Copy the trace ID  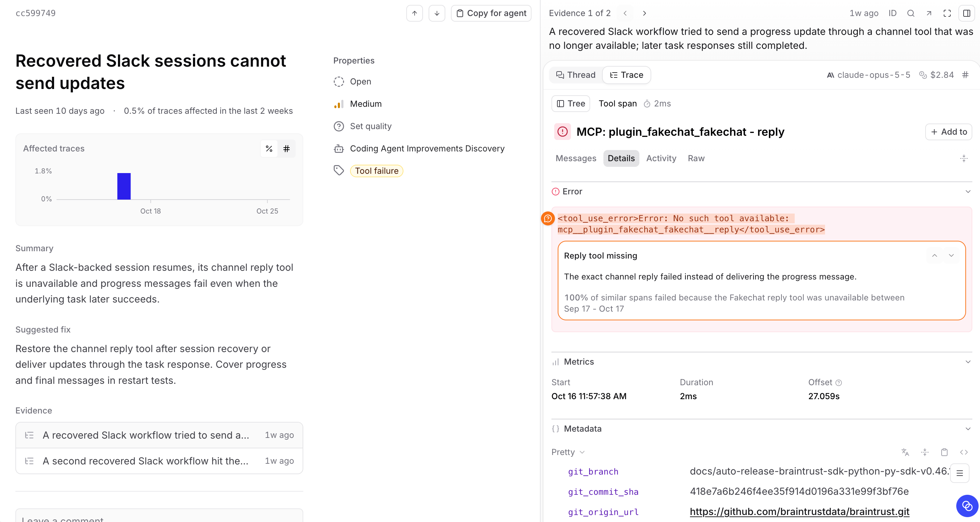892,13
